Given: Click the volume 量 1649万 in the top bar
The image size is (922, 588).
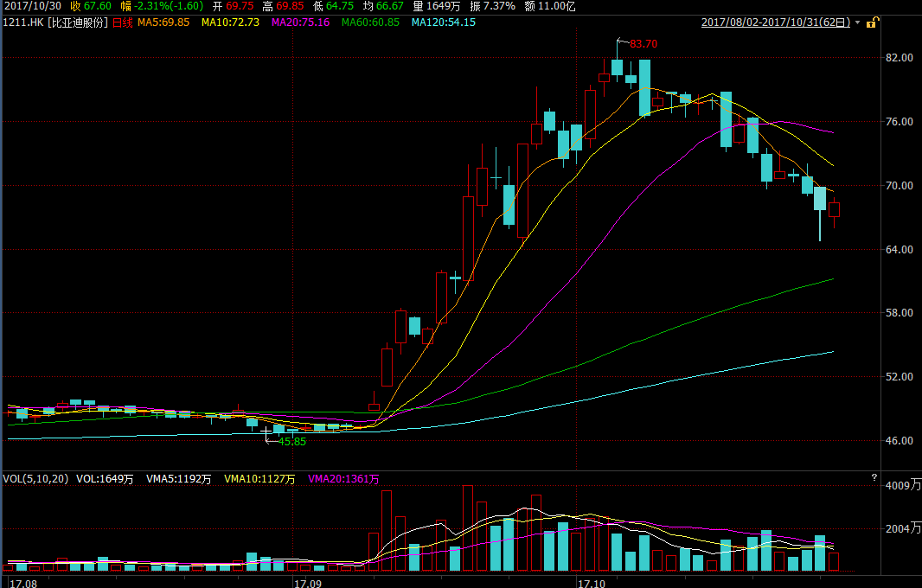Looking at the screenshot, I should pos(437,6).
